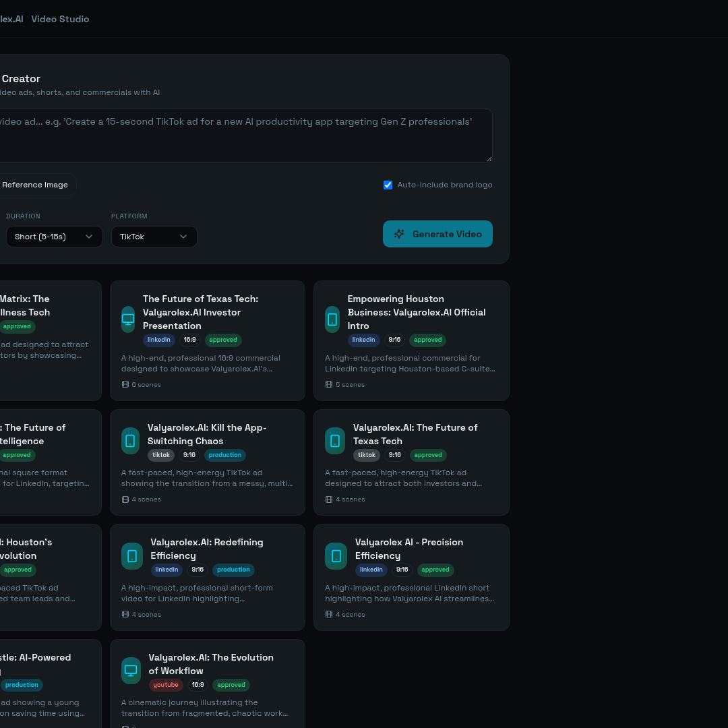Click monitor icon on Evolution of Workflow card
Image resolution: width=728 pixels, height=728 pixels.
tap(131, 671)
